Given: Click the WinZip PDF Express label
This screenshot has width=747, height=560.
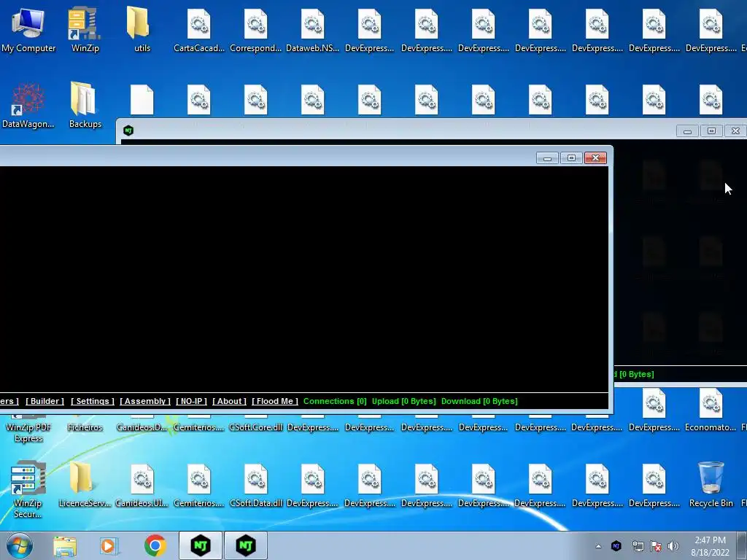Looking at the screenshot, I should (x=28, y=433).
